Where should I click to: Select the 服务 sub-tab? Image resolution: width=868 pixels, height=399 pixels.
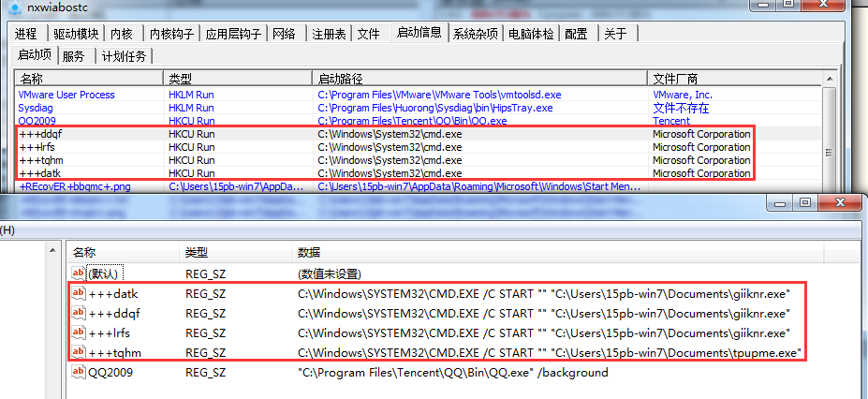(x=75, y=55)
